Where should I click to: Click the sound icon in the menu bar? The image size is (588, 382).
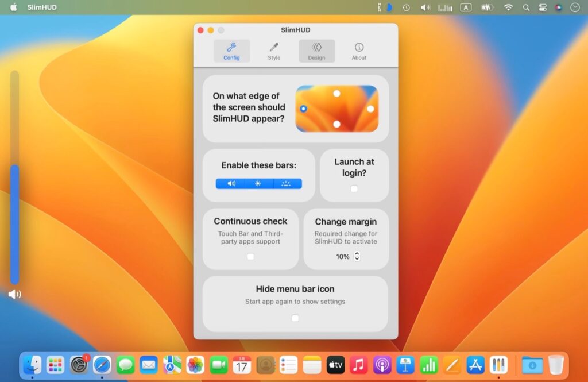coord(425,7)
